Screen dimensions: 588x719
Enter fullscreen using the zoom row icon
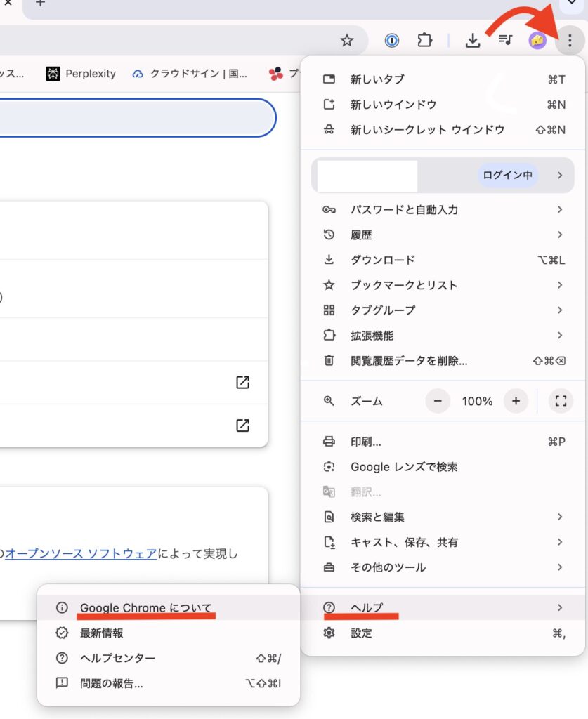(561, 401)
